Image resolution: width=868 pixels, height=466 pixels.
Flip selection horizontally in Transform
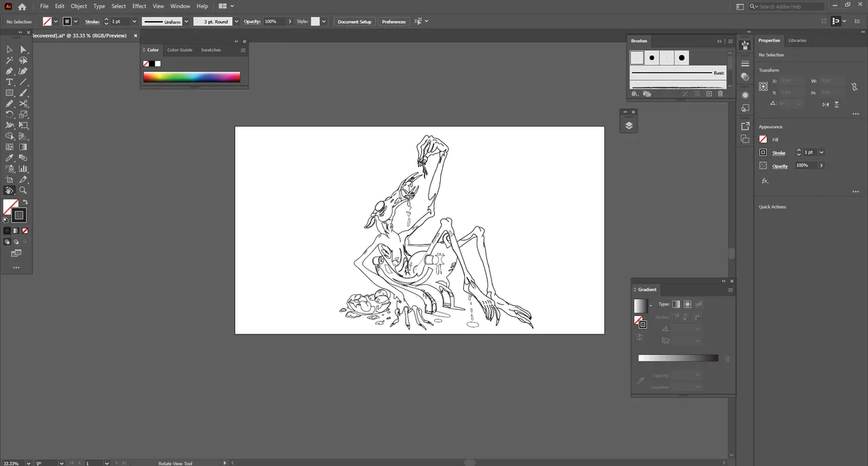pos(825,104)
